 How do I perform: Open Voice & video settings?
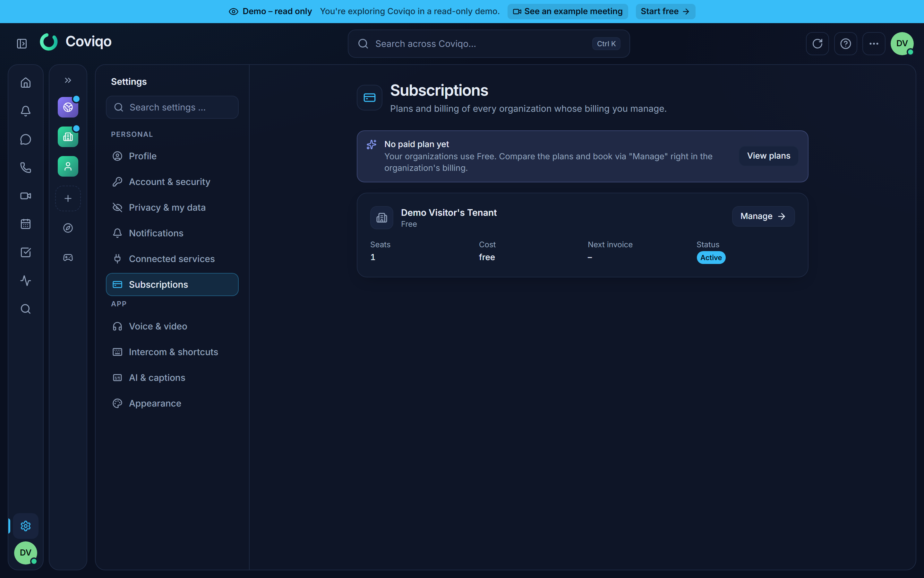coord(172,326)
